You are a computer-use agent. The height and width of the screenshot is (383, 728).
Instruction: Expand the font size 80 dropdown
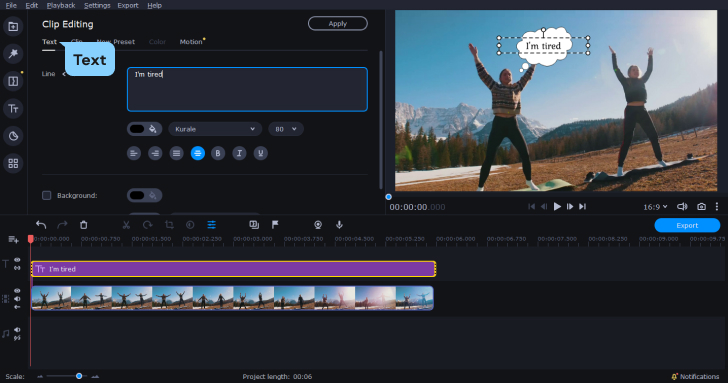point(286,129)
